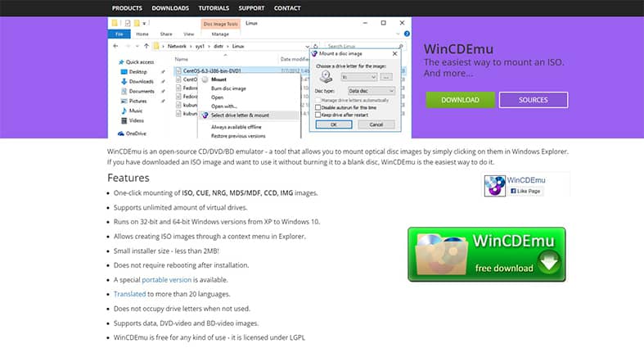Screen dimensions: 644x348
Task: Click the green DOWNLOAD button
Action: 460,100
